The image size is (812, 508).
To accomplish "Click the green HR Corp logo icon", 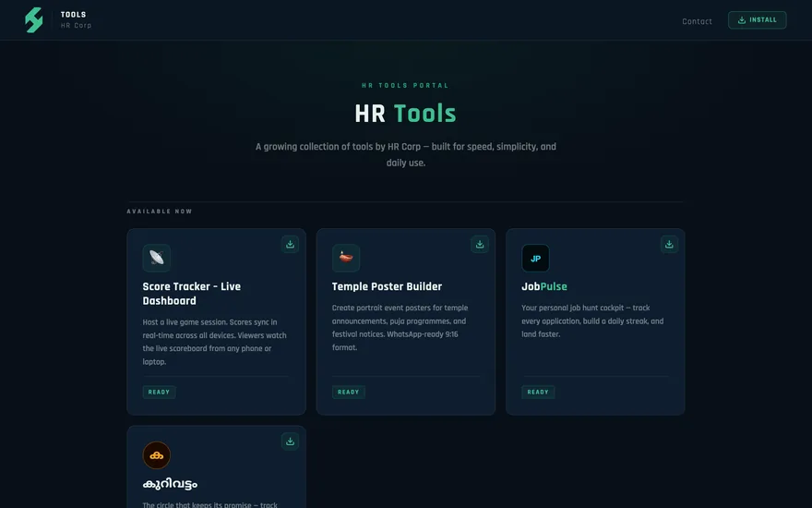I will click(x=34, y=20).
